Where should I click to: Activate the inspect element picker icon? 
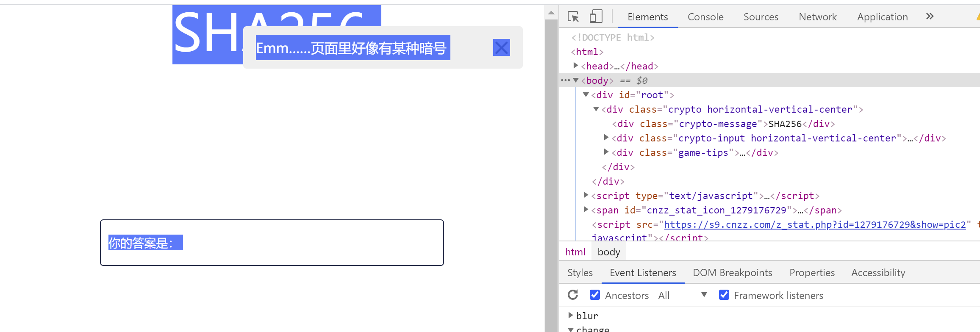click(573, 17)
